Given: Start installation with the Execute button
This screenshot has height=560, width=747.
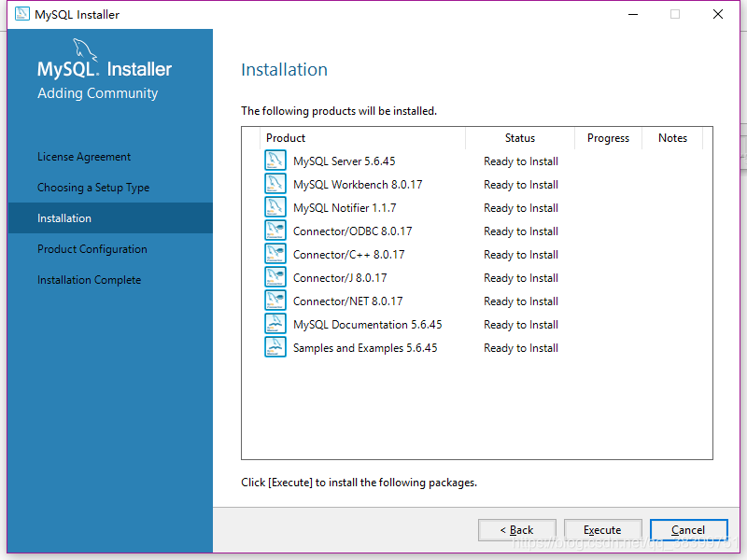Looking at the screenshot, I should coord(602,530).
